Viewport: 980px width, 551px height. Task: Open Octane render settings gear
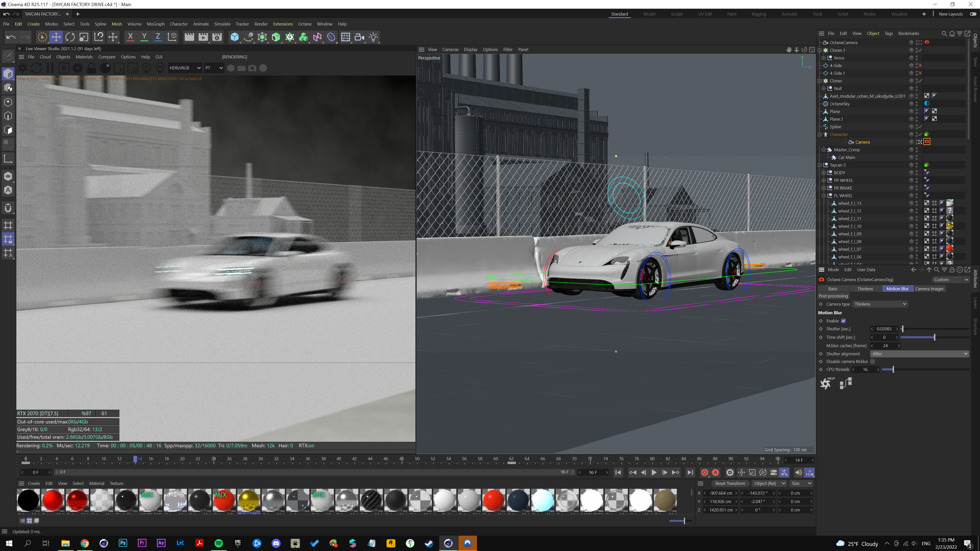click(x=78, y=68)
